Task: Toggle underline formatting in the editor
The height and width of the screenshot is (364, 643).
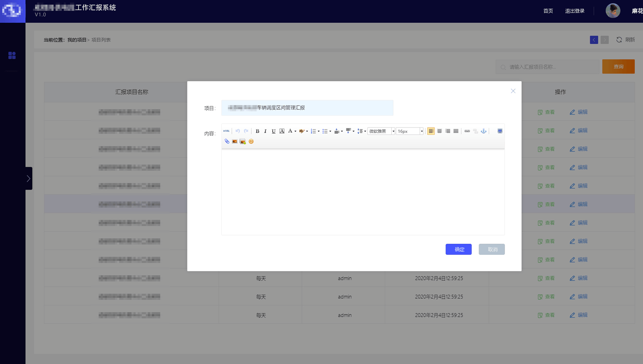Action: click(274, 131)
